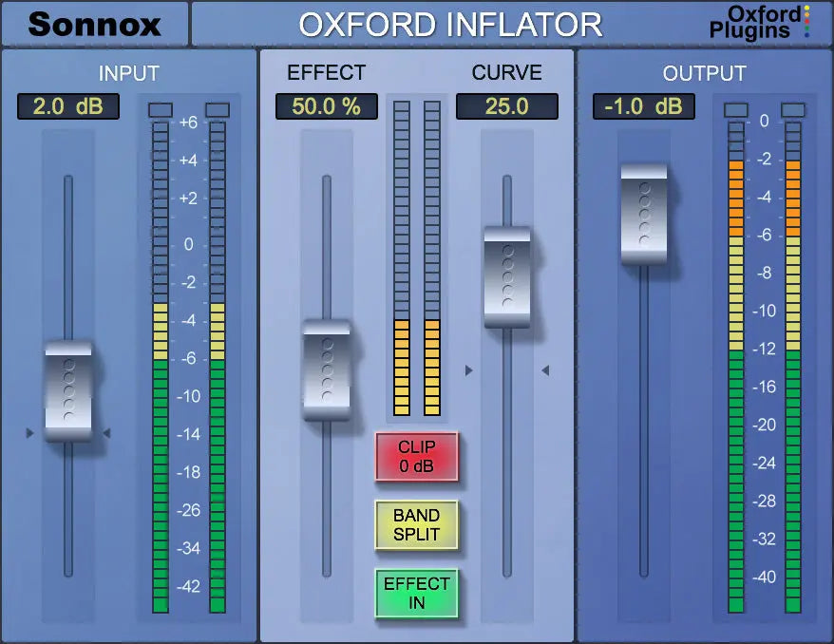Click the Sonnox logo
Image resolution: width=834 pixels, height=644 pixels.
92,24
